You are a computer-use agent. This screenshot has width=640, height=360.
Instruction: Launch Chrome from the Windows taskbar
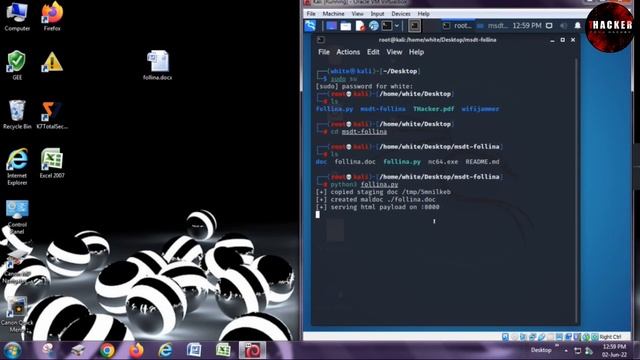pos(107,351)
